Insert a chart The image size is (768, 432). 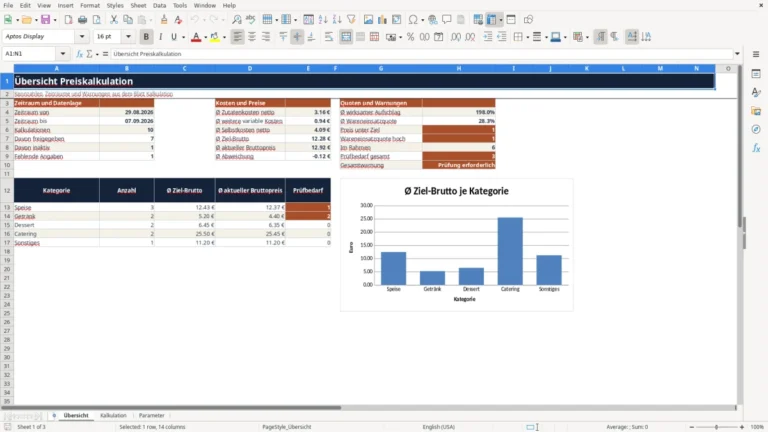383,20
